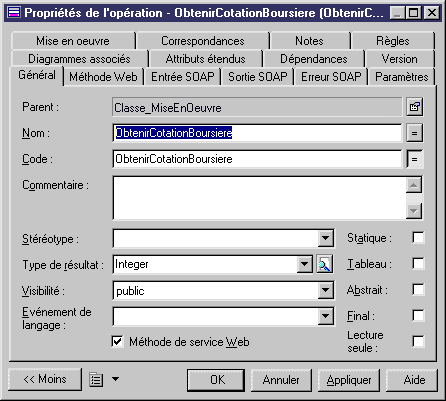Image resolution: width=446 pixels, height=401 pixels.
Task: Open the dropdown arrow next to list icon
Action: tap(115, 379)
